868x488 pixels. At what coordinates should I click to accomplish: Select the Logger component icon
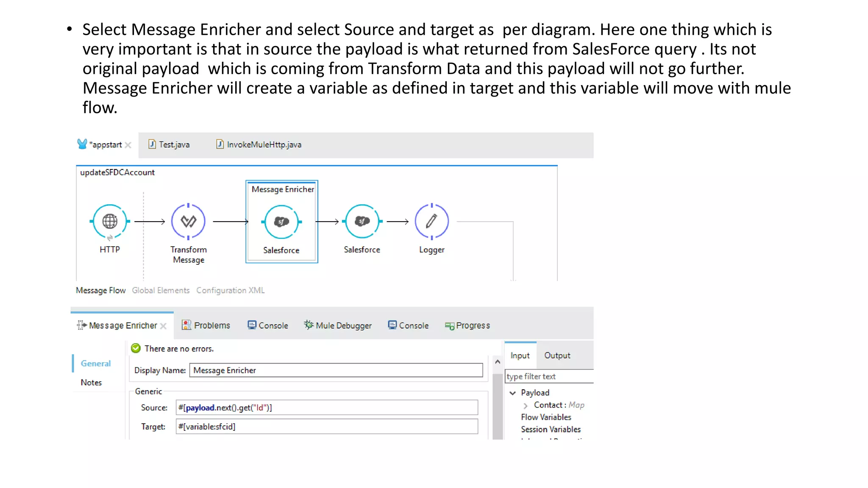[431, 222]
